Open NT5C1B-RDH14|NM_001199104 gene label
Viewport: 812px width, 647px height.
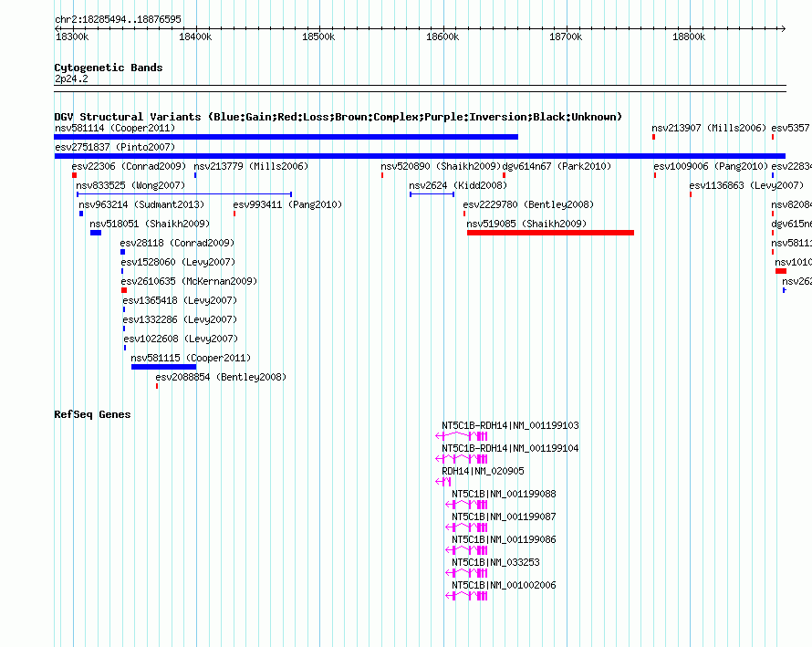point(510,448)
